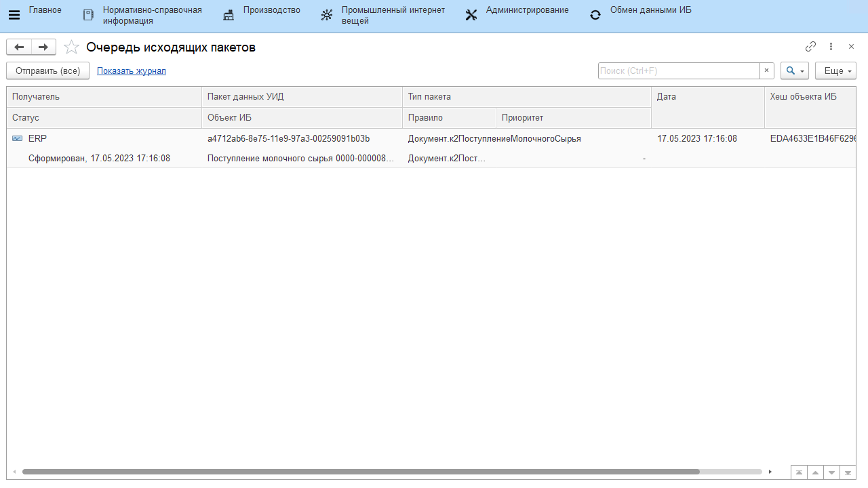Open the hamburger main menu icon
Viewport: 868px width, 488px height.
14,16
